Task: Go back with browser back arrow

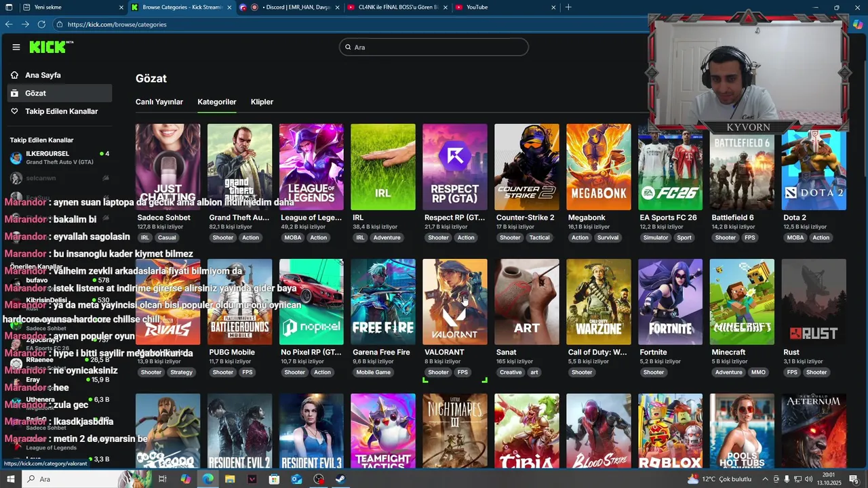Action: click(x=9, y=24)
